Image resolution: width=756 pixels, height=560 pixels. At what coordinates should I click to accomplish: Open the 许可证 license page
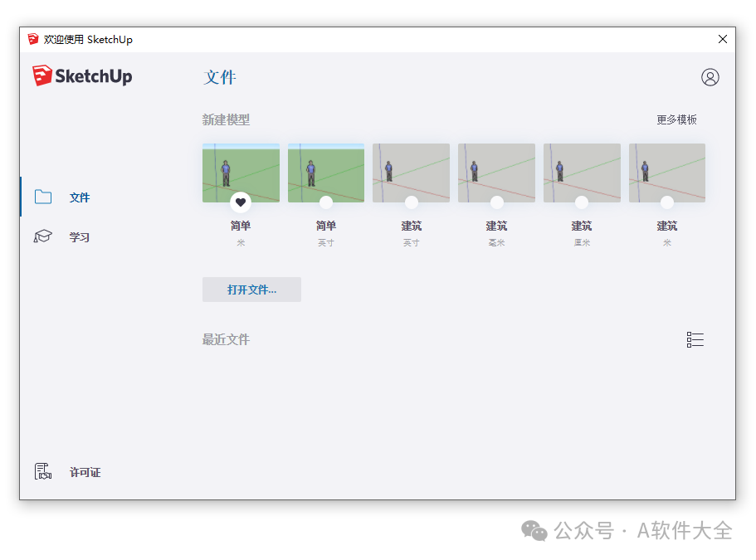(67, 472)
